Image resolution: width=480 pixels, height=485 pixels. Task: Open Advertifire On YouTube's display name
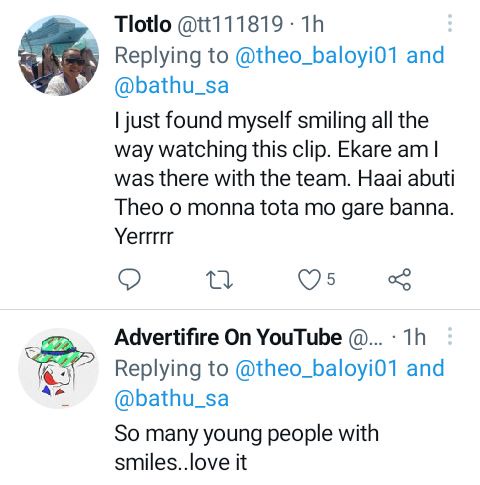(228, 337)
